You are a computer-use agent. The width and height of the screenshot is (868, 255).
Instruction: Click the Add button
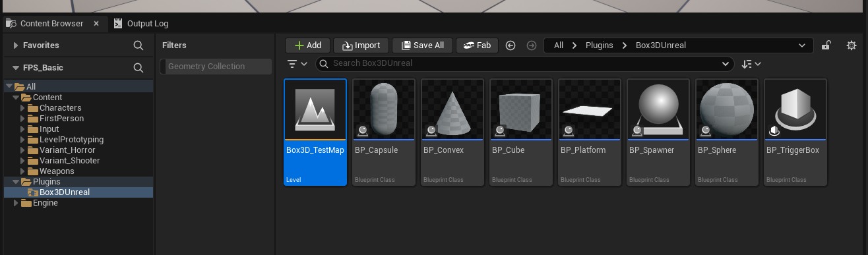[307, 45]
